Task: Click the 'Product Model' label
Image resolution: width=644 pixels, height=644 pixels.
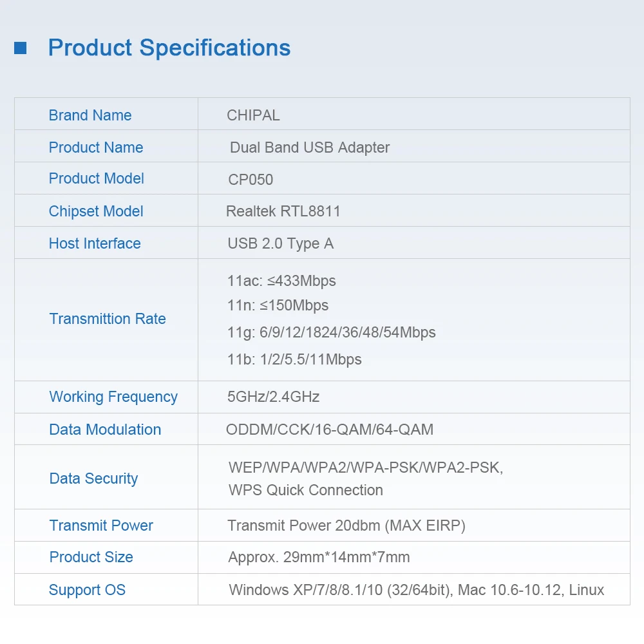Action: click(96, 178)
